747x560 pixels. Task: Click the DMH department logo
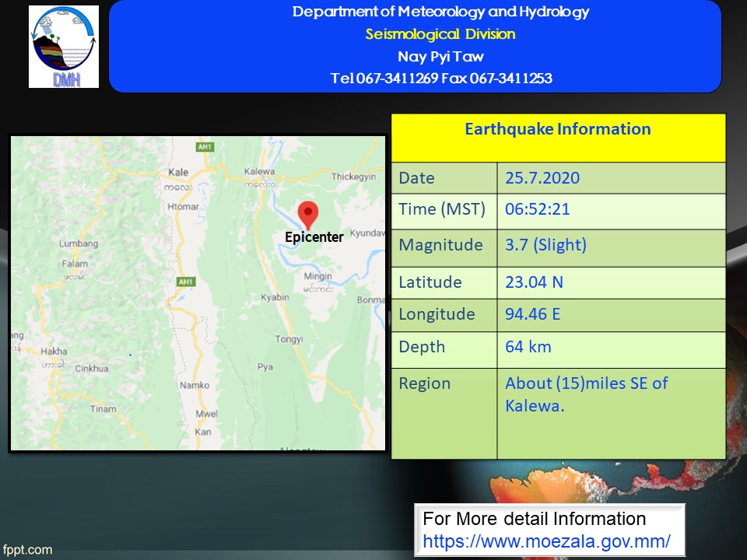[x=64, y=47]
